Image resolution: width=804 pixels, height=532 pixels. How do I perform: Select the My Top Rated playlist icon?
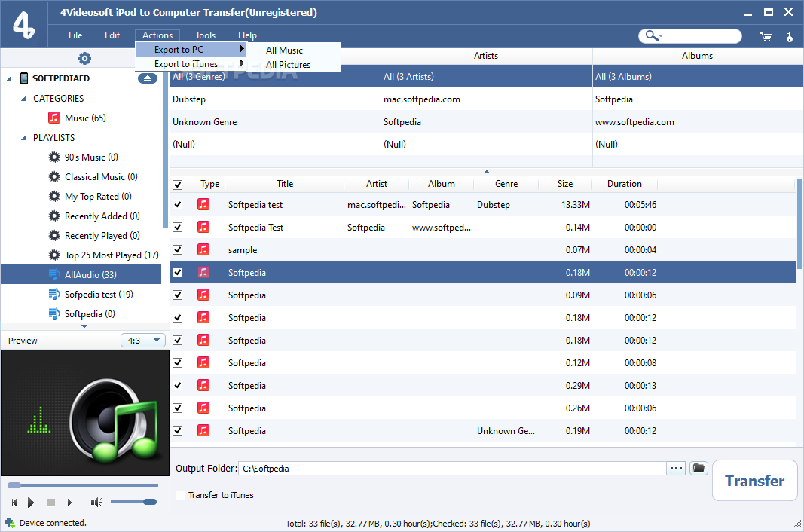coord(53,197)
